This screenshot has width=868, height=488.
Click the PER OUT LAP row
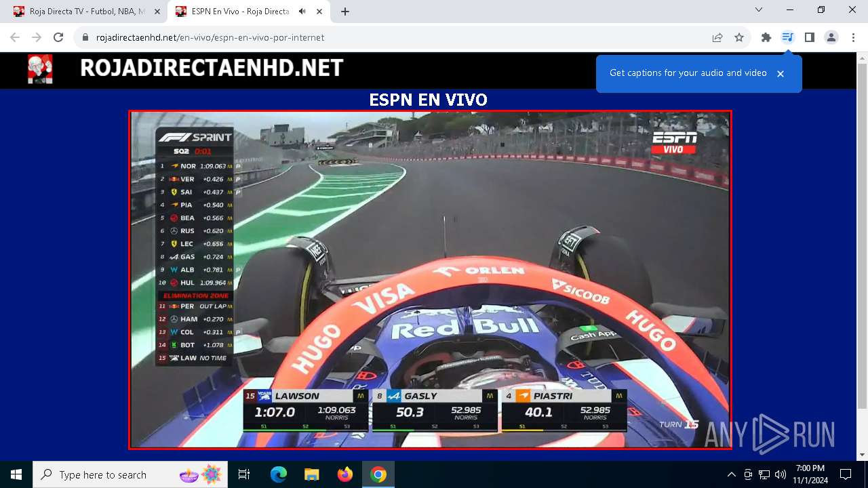click(195, 306)
